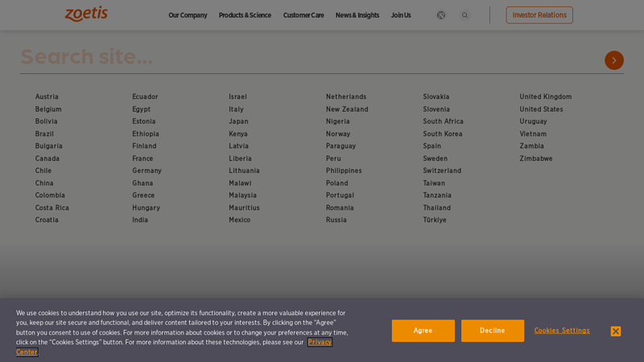
Task: Choose Brazil in the country list
Action: [x=44, y=134]
